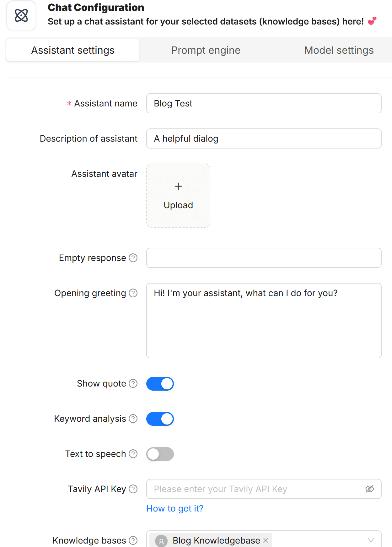
Task: Click the Upload button for assistant avatar
Action: click(x=178, y=205)
